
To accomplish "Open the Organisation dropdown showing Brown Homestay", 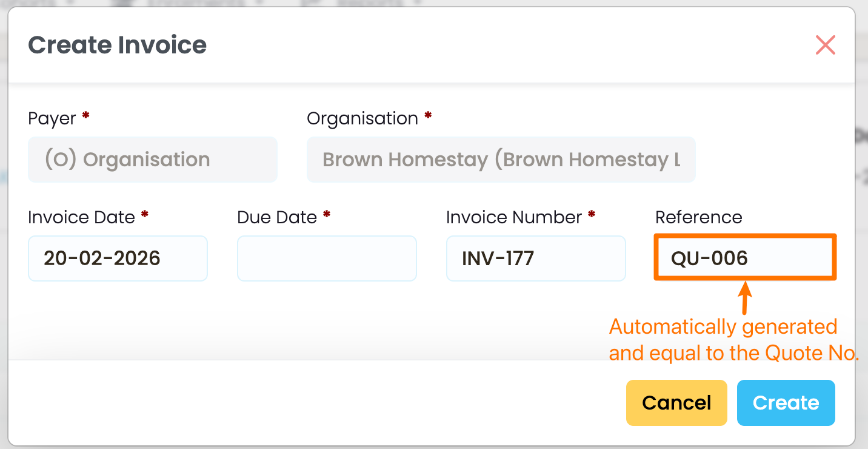I will (x=501, y=160).
